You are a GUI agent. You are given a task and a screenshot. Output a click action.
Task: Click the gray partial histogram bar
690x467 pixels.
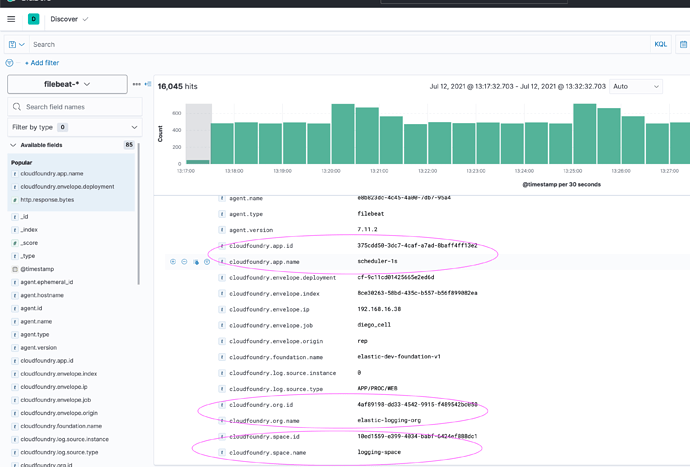198,134
